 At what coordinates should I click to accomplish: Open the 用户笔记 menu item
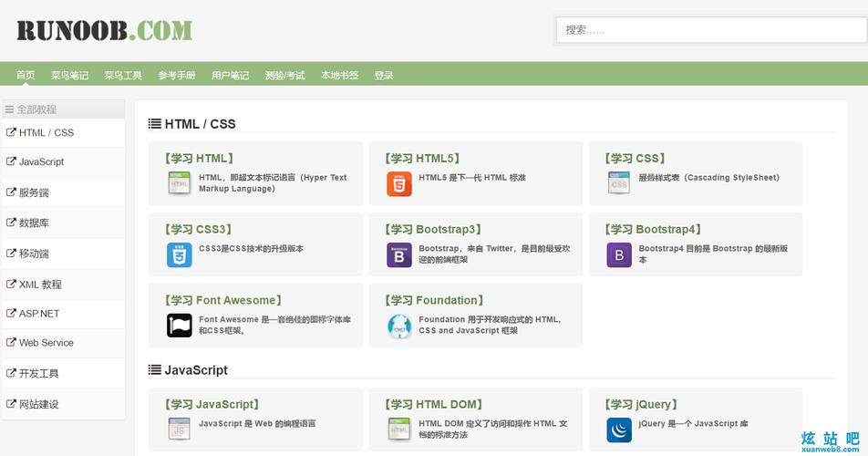(x=231, y=75)
